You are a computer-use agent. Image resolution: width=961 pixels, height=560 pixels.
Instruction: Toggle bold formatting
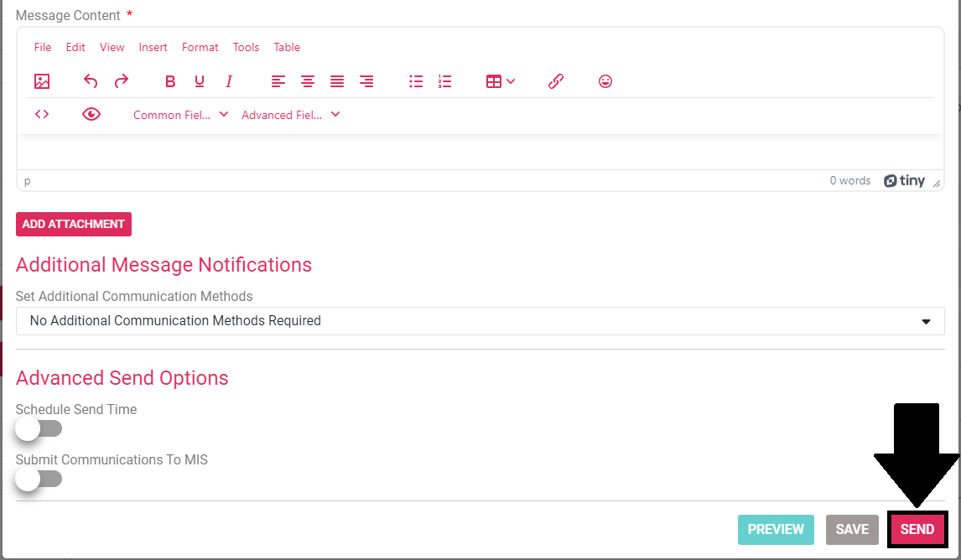[170, 81]
